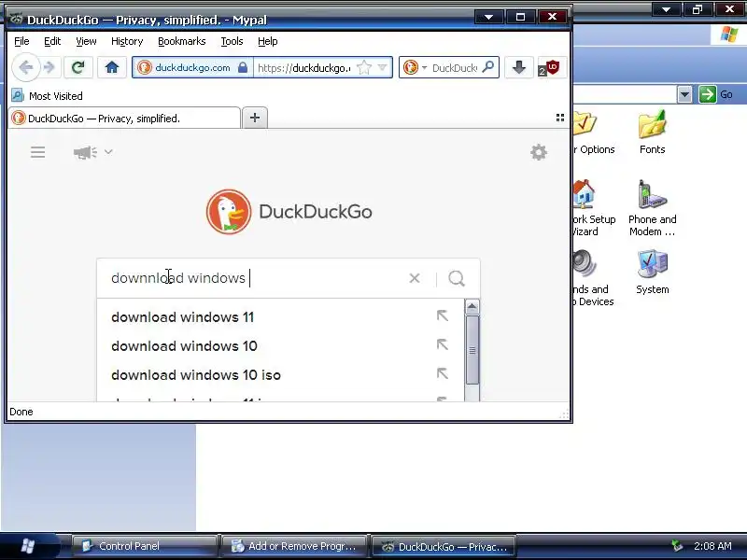The height and width of the screenshot is (560, 747).
Task: Click the magnifier in the toolbar search box
Action: 487,67
